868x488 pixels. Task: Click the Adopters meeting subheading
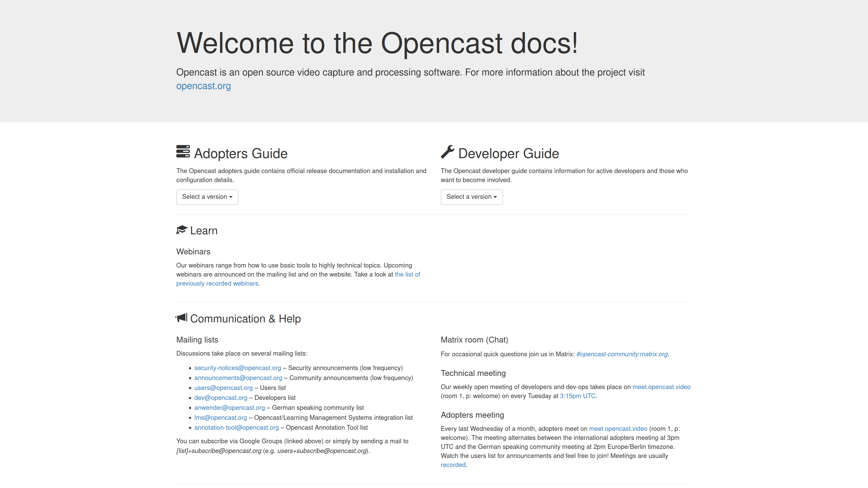tap(472, 415)
